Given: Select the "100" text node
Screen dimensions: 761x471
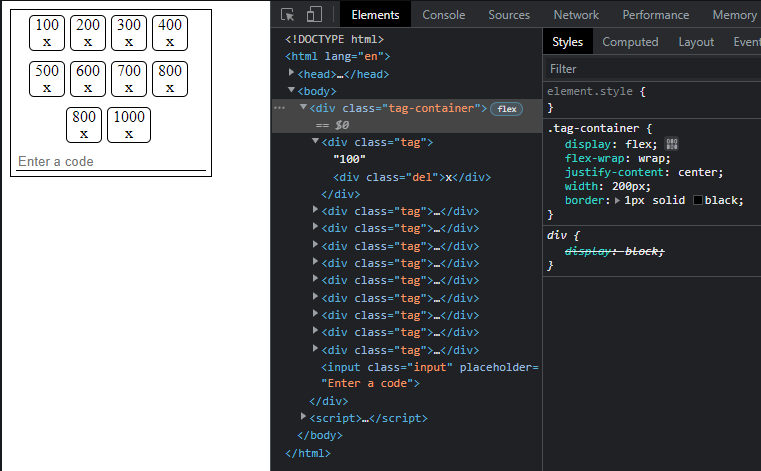Looking at the screenshot, I should click(x=349, y=159).
